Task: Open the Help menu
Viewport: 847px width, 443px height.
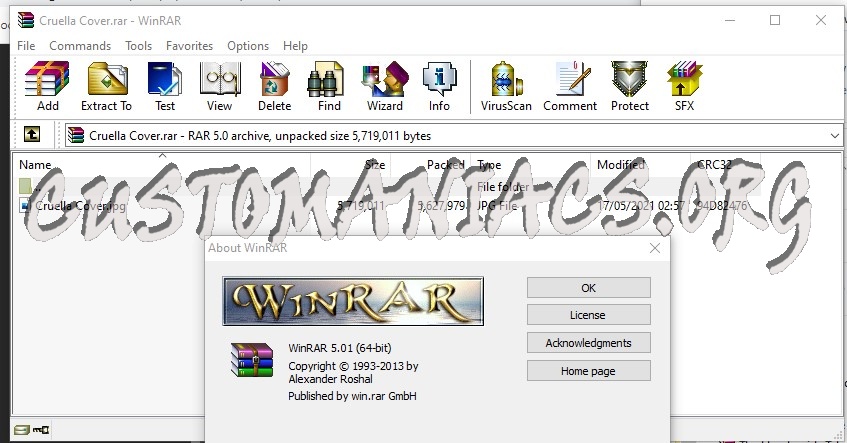Action: [x=295, y=46]
